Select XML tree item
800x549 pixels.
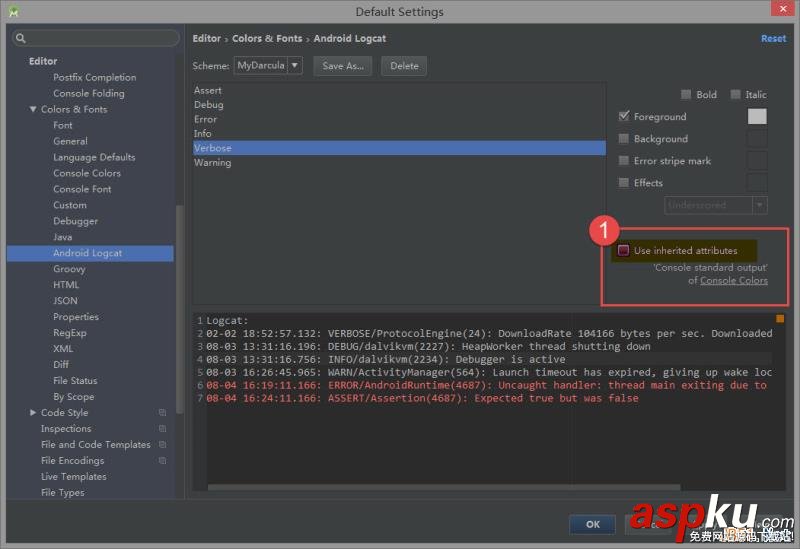(63, 348)
